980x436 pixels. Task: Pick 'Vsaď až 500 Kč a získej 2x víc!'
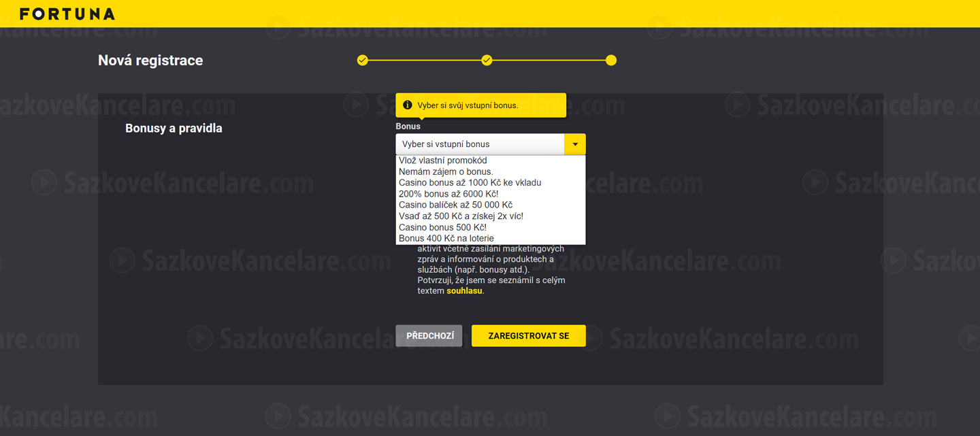[x=491, y=216]
